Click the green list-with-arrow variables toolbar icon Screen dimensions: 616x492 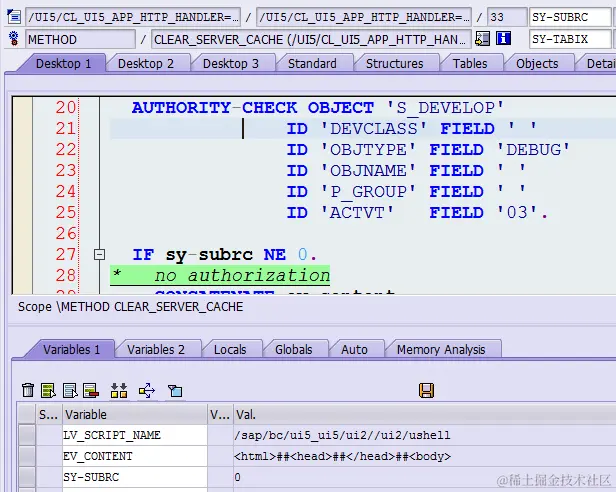point(48,390)
